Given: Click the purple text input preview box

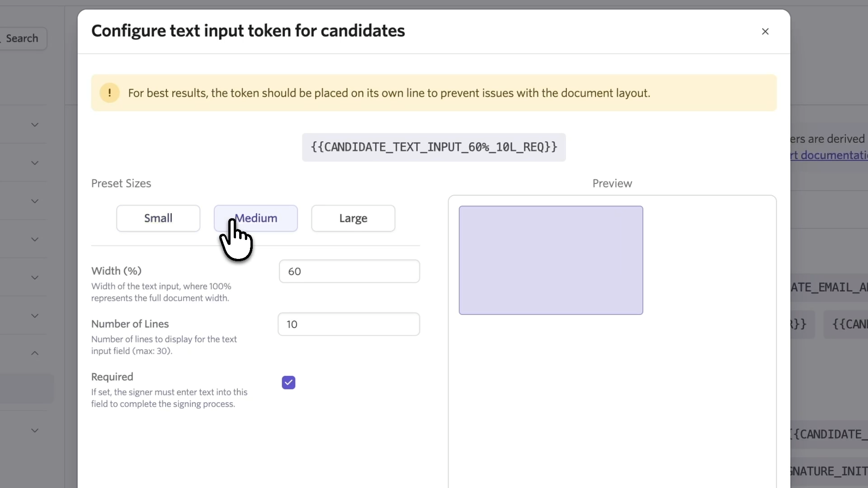Looking at the screenshot, I should pyautogui.click(x=551, y=260).
